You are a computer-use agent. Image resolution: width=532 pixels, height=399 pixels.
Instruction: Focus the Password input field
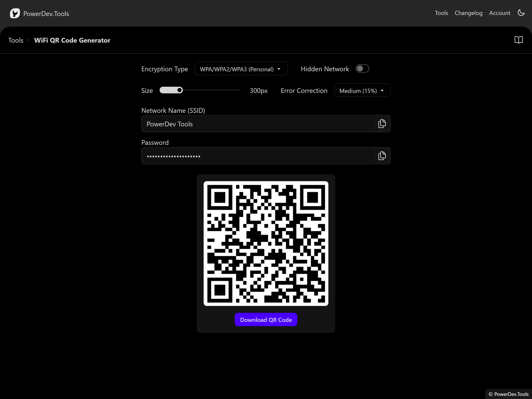257,156
